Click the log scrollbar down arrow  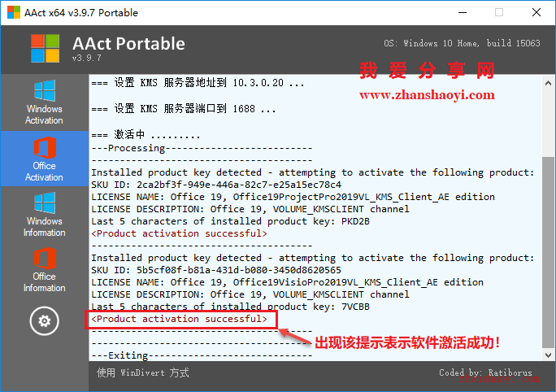(548, 355)
